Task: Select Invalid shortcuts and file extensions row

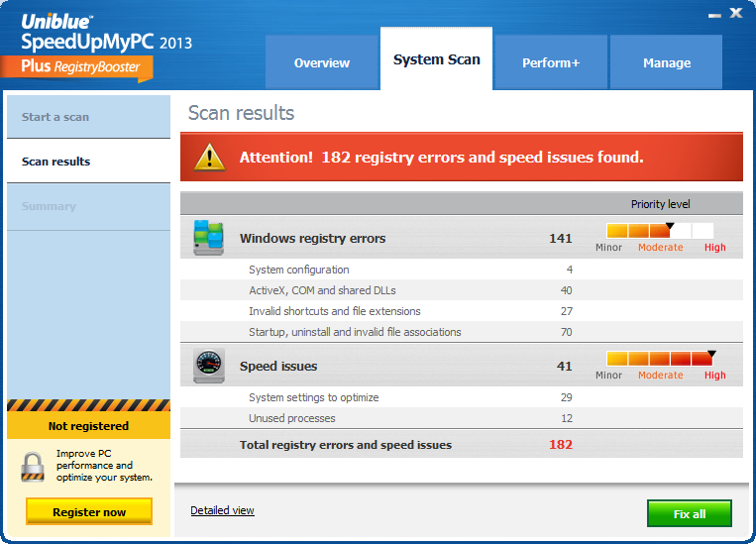Action: tap(462, 311)
